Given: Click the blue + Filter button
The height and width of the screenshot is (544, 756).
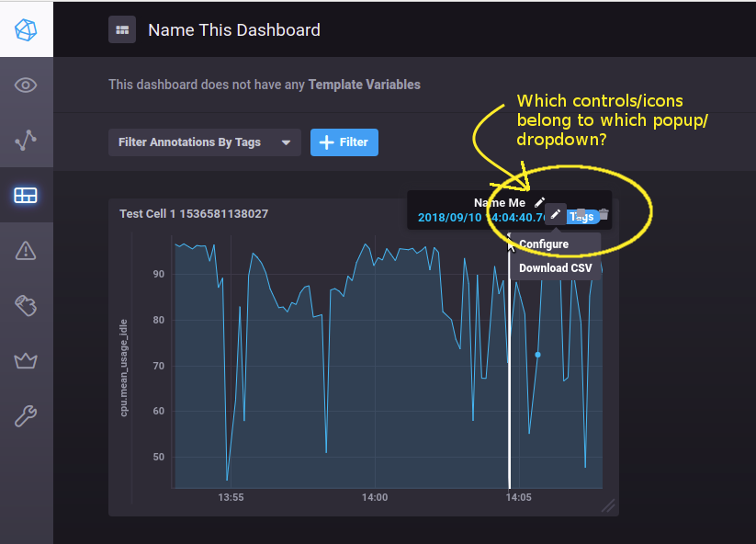Looking at the screenshot, I should 344,142.
